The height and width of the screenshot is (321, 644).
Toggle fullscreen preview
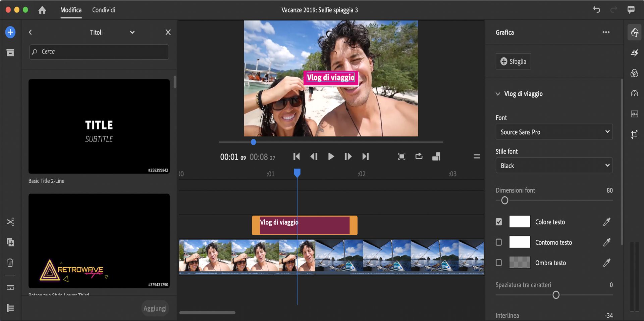(401, 156)
